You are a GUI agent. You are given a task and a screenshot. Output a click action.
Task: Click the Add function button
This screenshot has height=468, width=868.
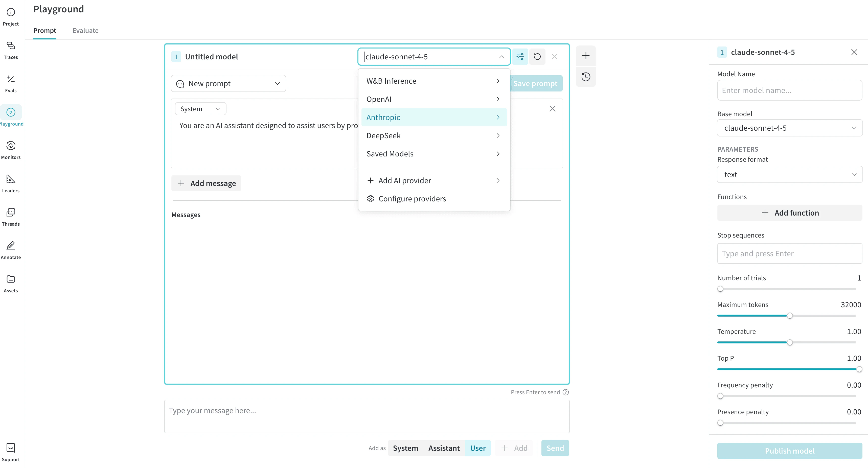tap(789, 213)
